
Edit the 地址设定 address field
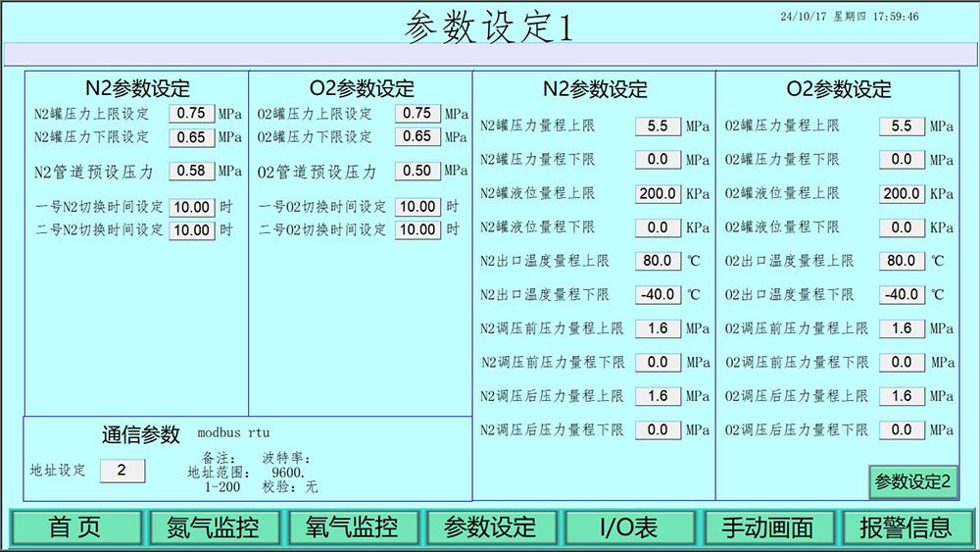(x=122, y=471)
